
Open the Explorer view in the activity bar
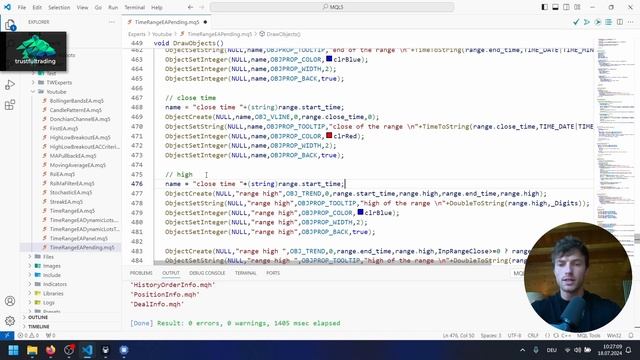tap(10, 25)
